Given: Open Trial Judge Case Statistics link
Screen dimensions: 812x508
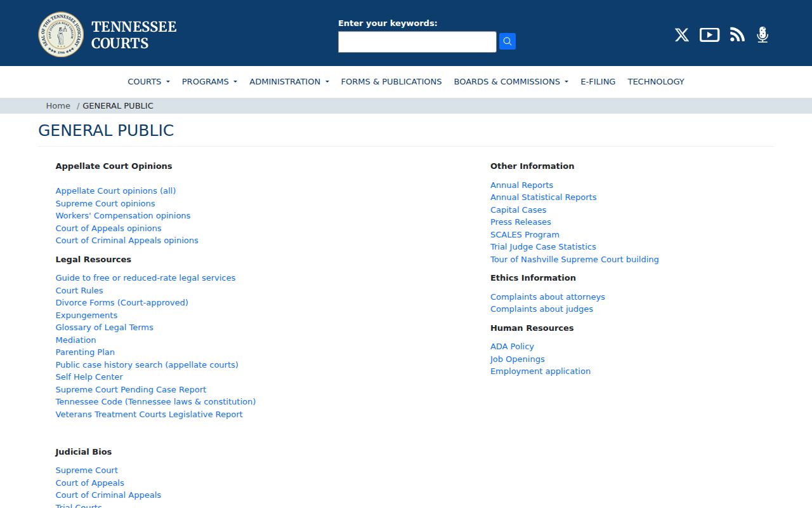Looking at the screenshot, I should [543, 246].
